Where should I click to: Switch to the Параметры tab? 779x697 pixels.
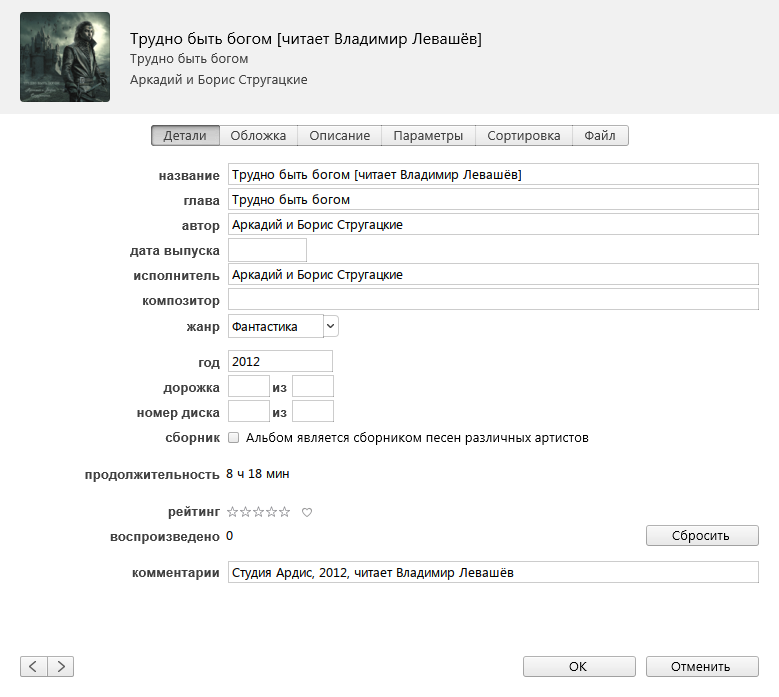pos(428,136)
